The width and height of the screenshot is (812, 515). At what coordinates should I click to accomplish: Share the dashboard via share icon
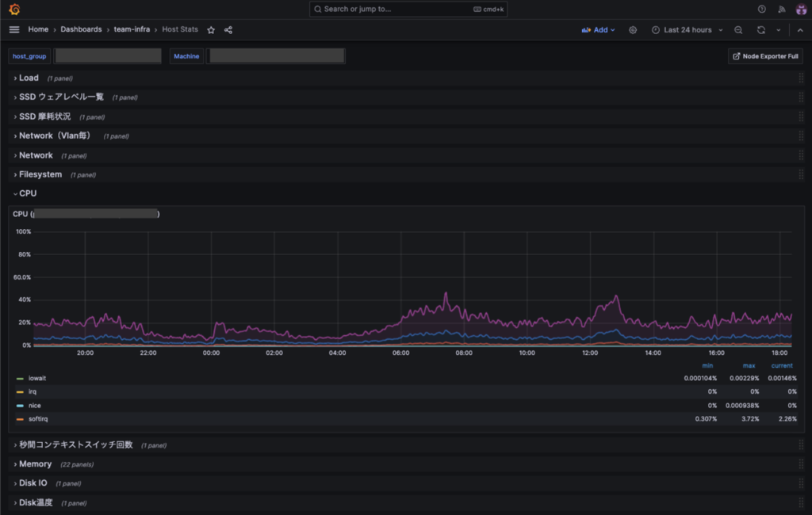click(x=228, y=30)
